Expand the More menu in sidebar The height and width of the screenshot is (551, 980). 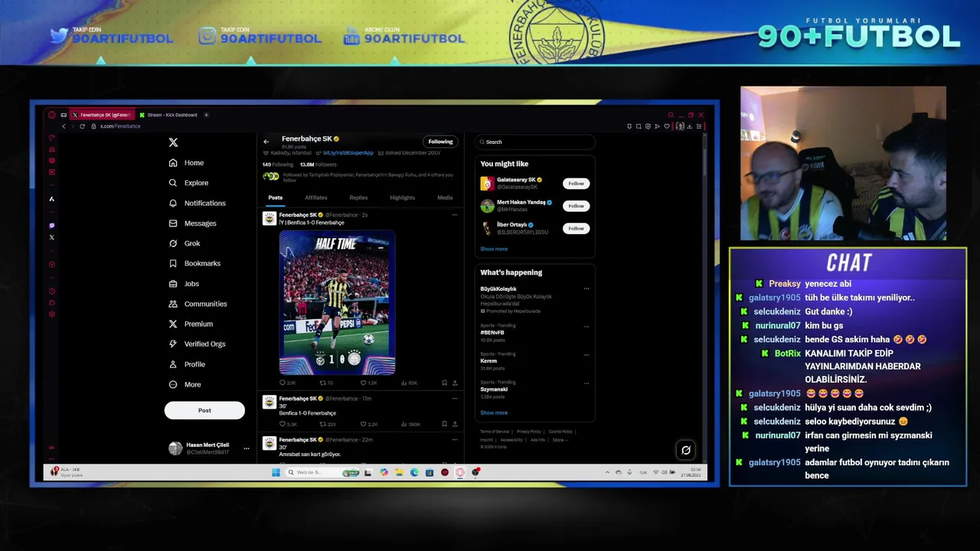tap(185, 384)
